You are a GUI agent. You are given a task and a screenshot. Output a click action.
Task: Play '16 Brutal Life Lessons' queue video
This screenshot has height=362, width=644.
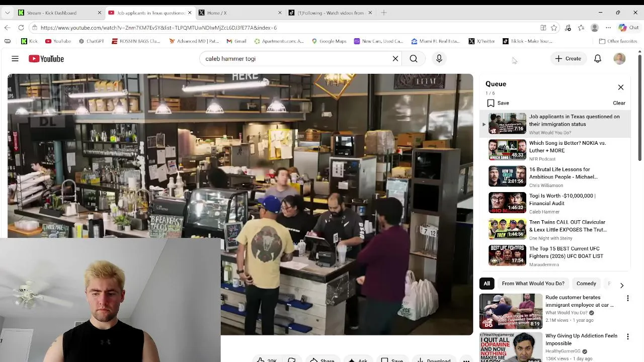[555, 177]
